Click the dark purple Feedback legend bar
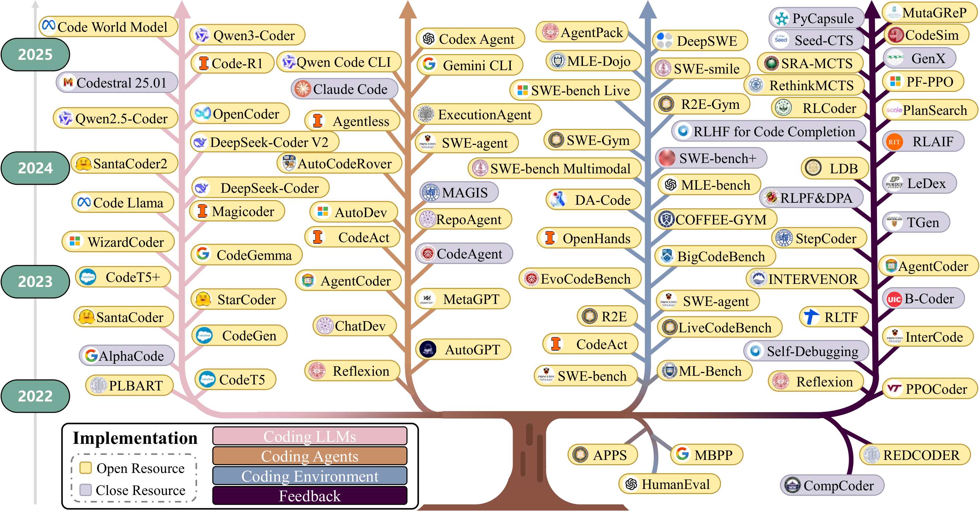This screenshot has width=980, height=512. point(310,496)
